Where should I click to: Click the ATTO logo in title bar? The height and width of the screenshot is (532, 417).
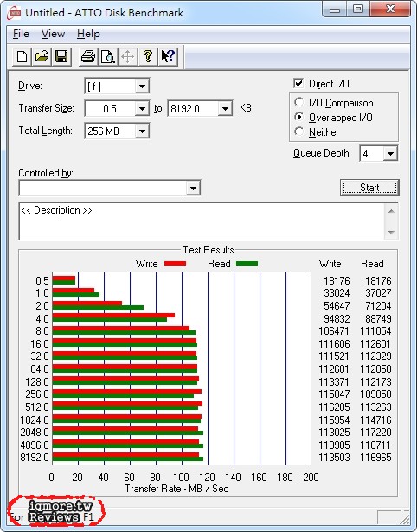[x=14, y=13]
